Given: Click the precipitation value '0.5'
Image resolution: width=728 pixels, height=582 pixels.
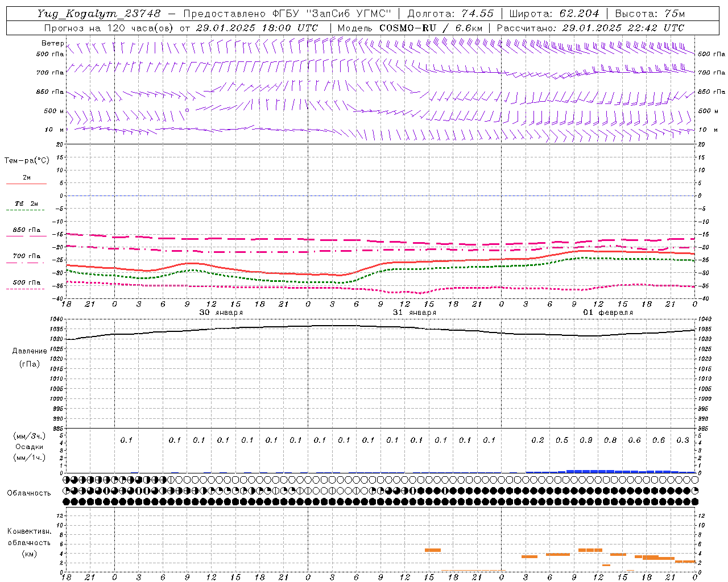Looking at the screenshot, I should click(562, 440).
